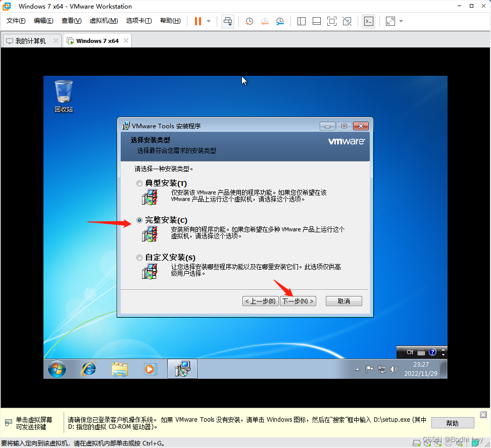Image resolution: width=491 pixels, height=448 pixels.
Task: Click the Unity mode icon
Action: 347,21
